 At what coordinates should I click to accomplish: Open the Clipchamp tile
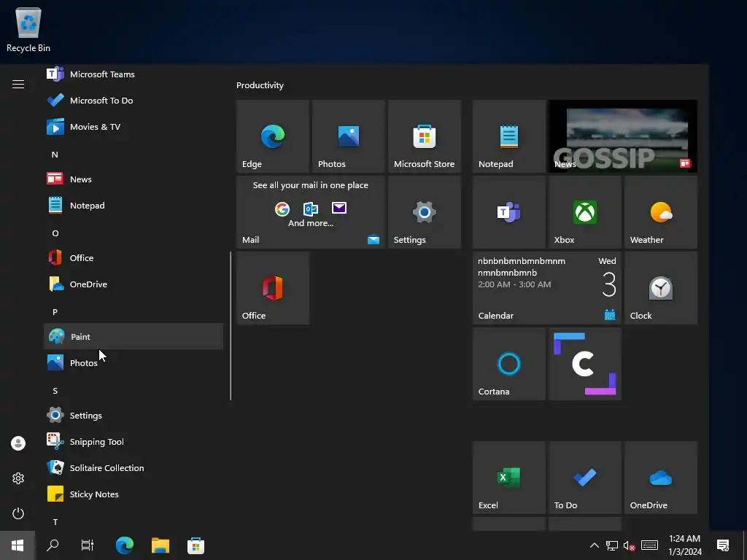tap(585, 364)
